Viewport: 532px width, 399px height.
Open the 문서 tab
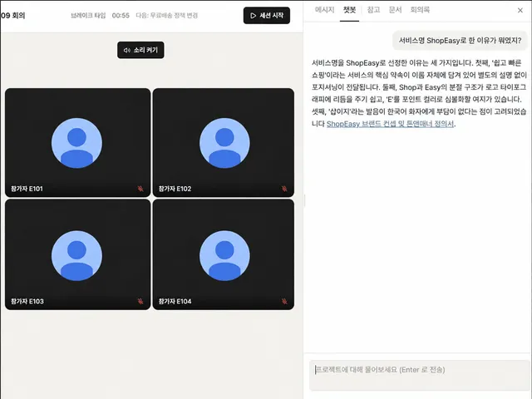395,10
